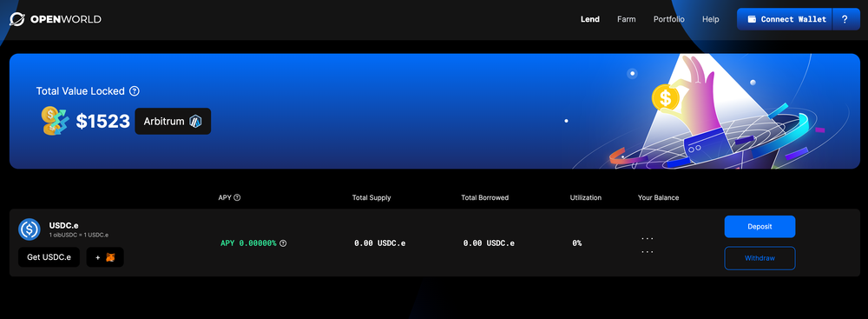This screenshot has height=319, width=868.
Task: Click the USDC.e coin icon
Action: (30, 229)
